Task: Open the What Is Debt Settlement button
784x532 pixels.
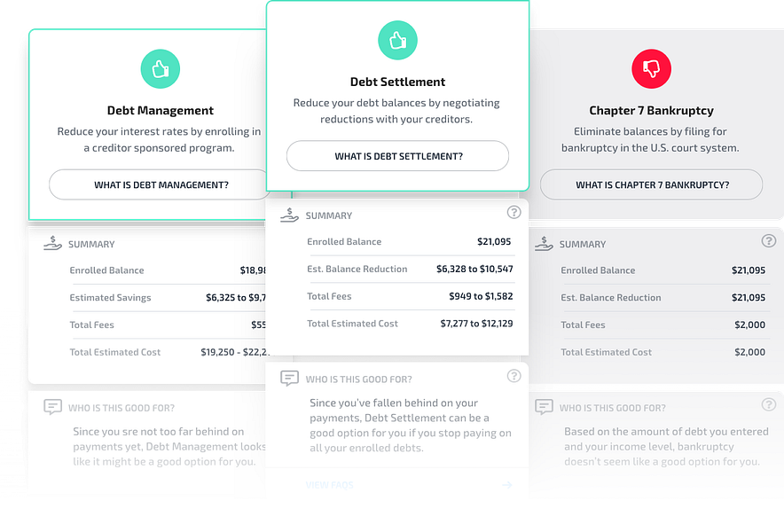Action: pyautogui.click(x=397, y=156)
